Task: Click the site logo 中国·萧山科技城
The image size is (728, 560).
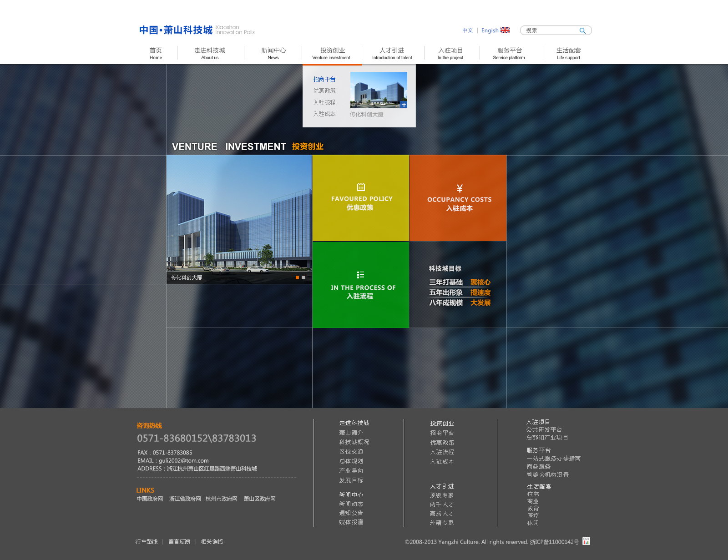Action: (x=176, y=30)
